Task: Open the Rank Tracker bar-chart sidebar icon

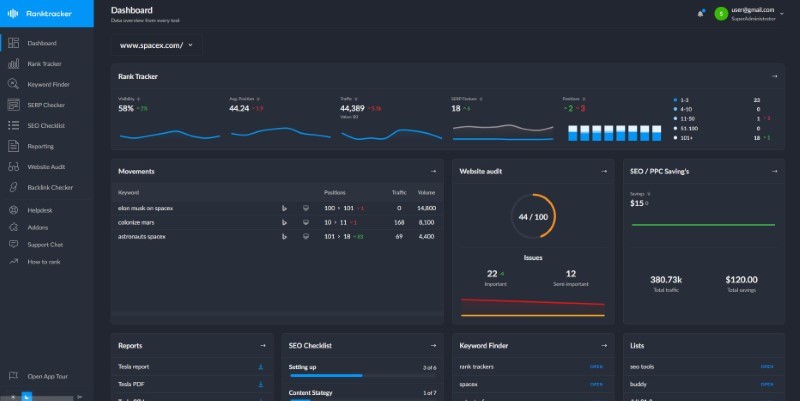Action: [14, 63]
